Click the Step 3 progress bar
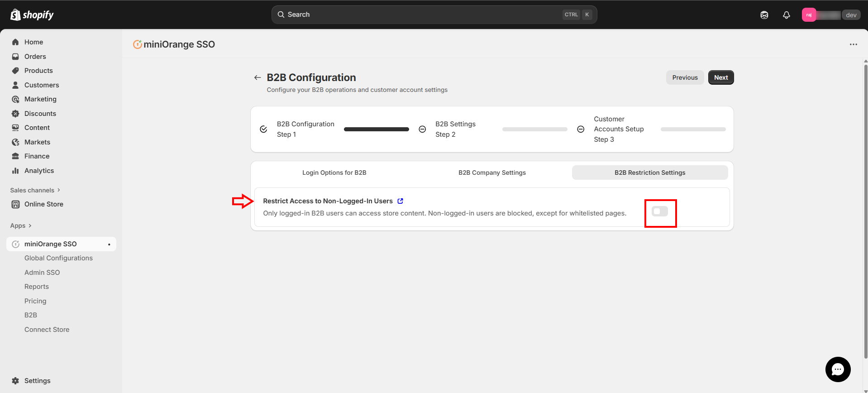 pyautogui.click(x=693, y=129)
